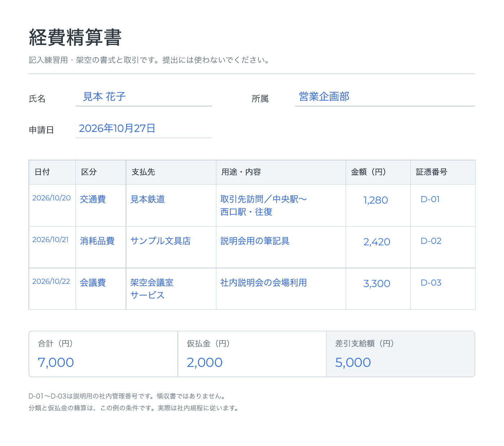Click the description 社内説明会の会場利用
The width and height of the screenshot is (504, 446).
tap(264, 283)
